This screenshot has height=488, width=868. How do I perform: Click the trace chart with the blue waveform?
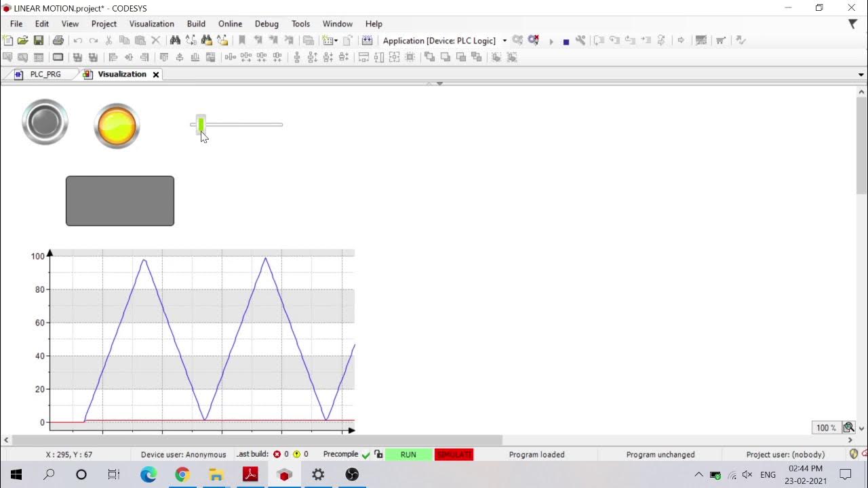point(202,339)
